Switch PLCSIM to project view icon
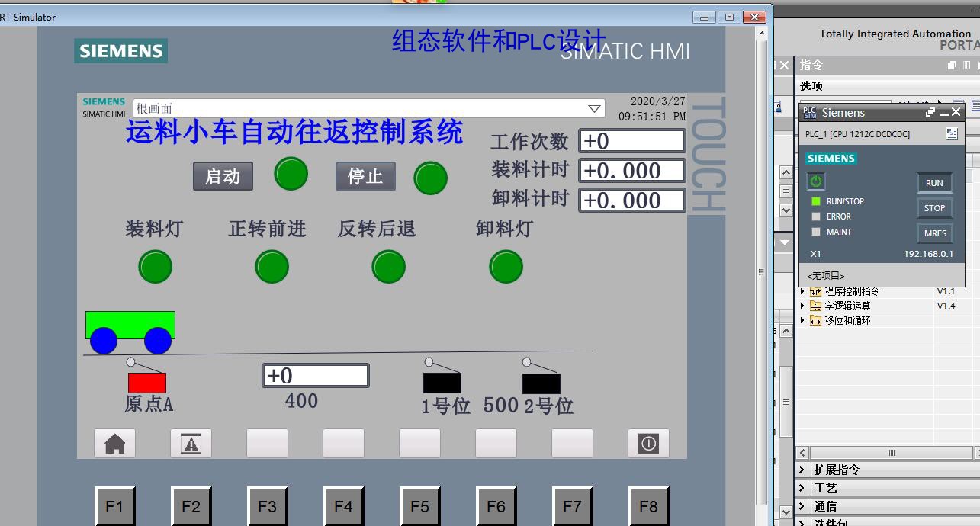The width and height of the screenshot is (980, 526). pos(951,133)
